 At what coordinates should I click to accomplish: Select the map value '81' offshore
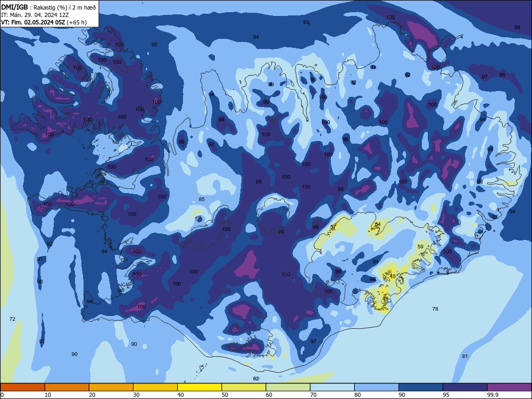[x=465, y=356]
